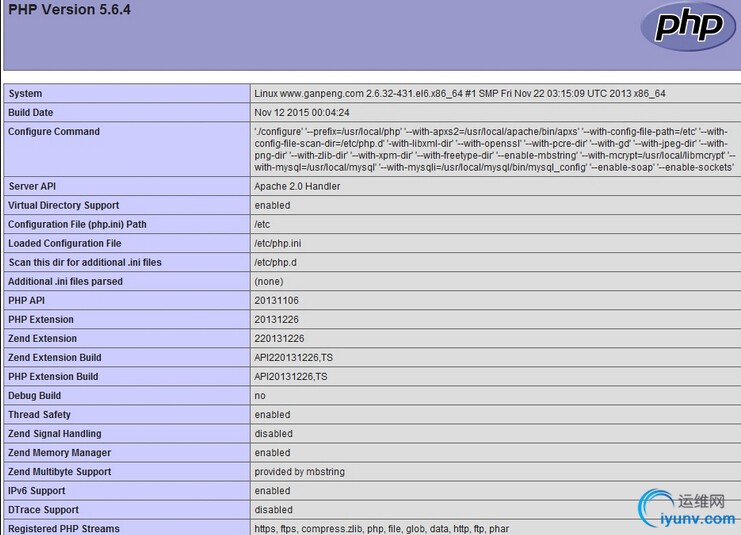The height and width of the screenshot is (535, 741).
Task: Click the 'Virtual Directory Support' label
Action: pyautogui.click(x=64, y=205)
